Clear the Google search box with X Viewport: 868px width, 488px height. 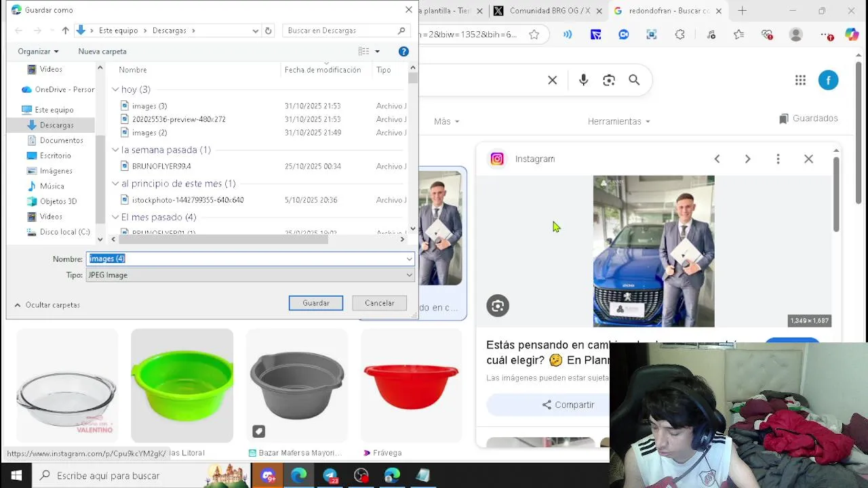(553, 80)
